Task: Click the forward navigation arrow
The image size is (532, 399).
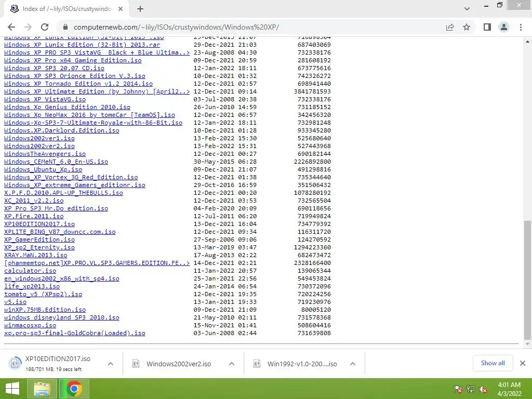Action: click(28, 27)
